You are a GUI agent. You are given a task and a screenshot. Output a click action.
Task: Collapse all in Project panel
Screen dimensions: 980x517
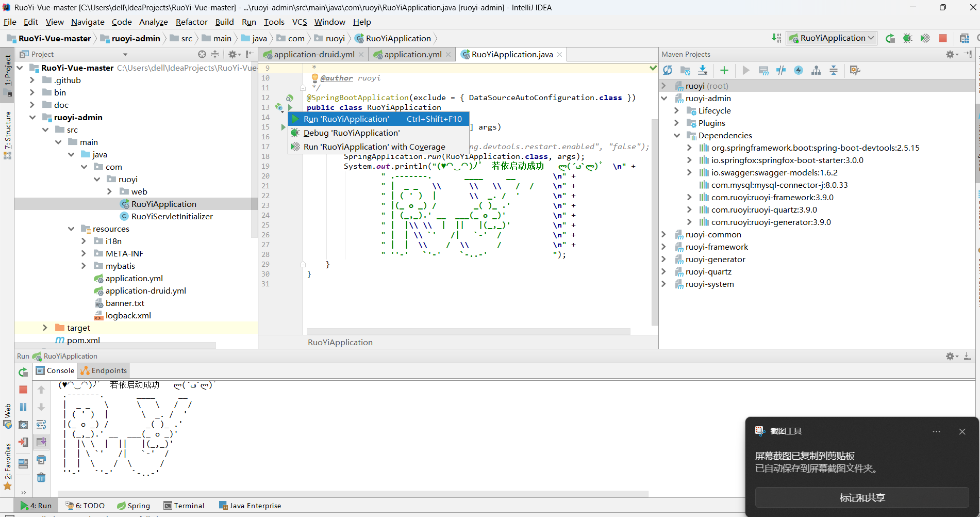215,54
